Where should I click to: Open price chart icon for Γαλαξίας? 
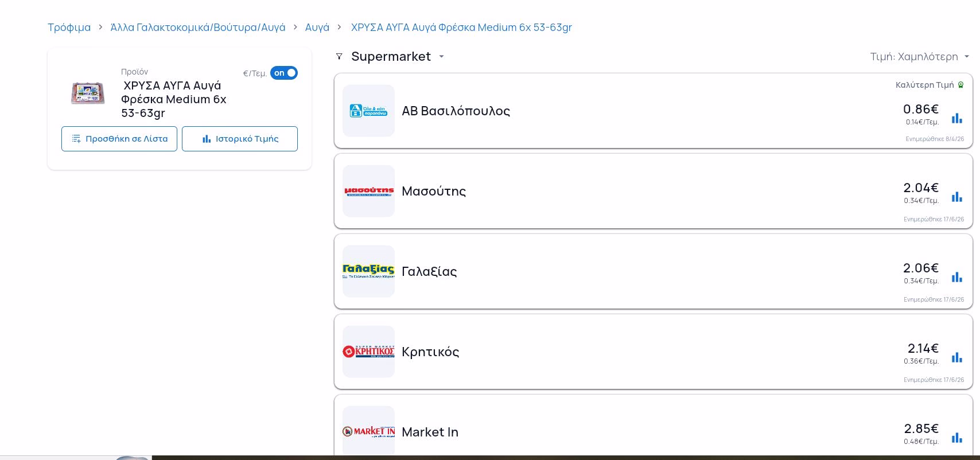[x=956, y=277]
